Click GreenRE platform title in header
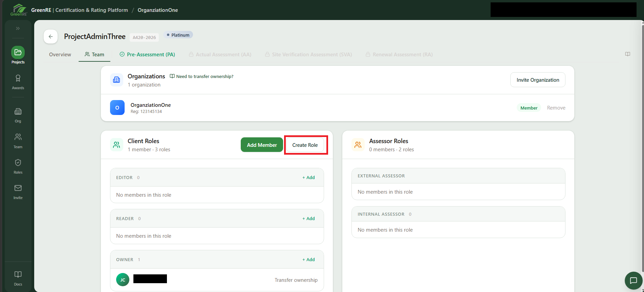 click(80, 10)
